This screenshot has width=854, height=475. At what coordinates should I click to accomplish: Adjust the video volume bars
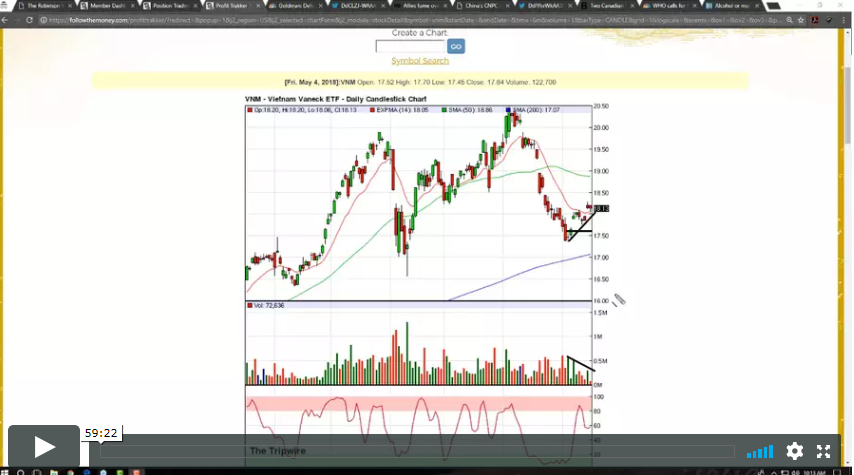[x=760, y=451]
